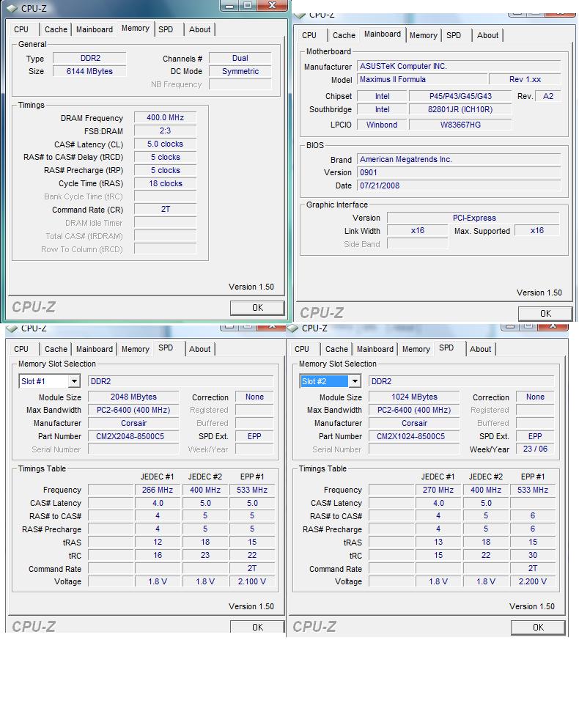Click the 400.0 MHz DRAM Frequency value

[166, 117]
